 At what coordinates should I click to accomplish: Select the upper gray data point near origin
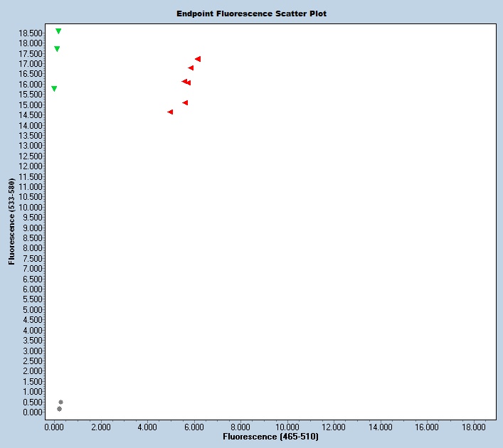60,402
